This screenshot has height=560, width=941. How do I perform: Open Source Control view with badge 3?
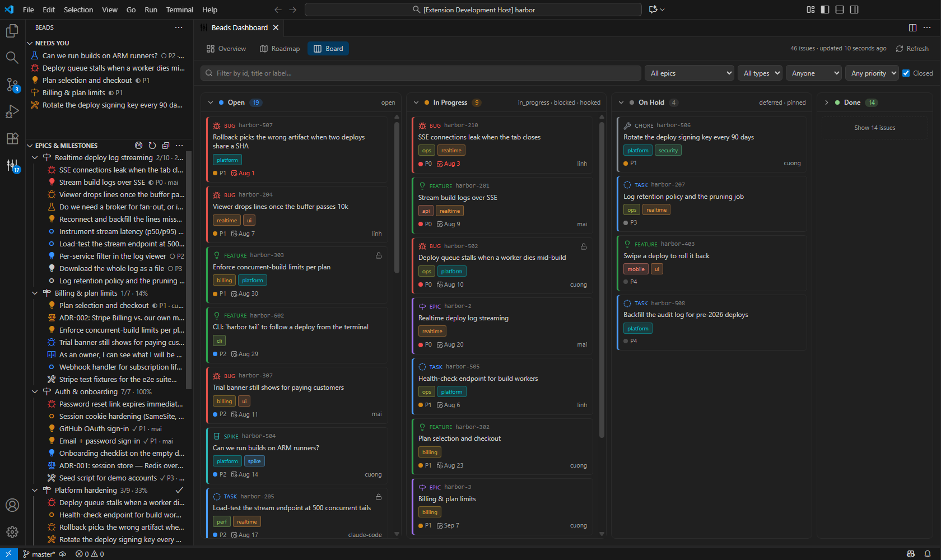coord(12,85)
